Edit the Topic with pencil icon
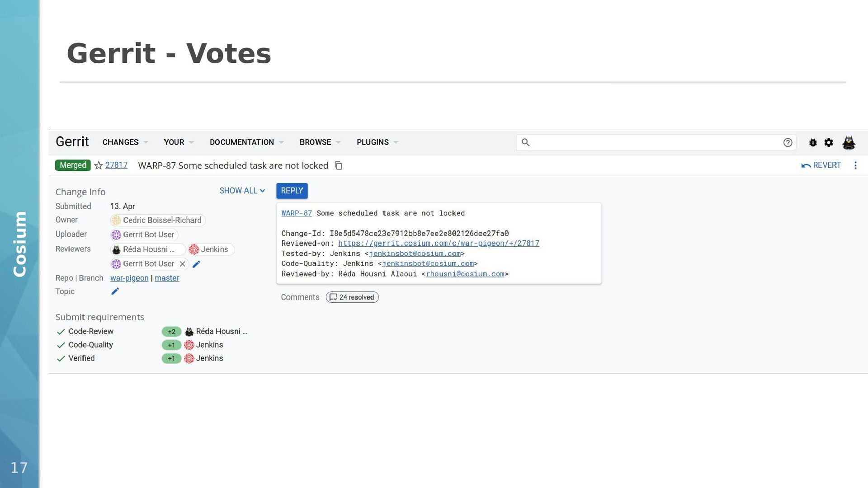868x488 pixels. [115, 291]
